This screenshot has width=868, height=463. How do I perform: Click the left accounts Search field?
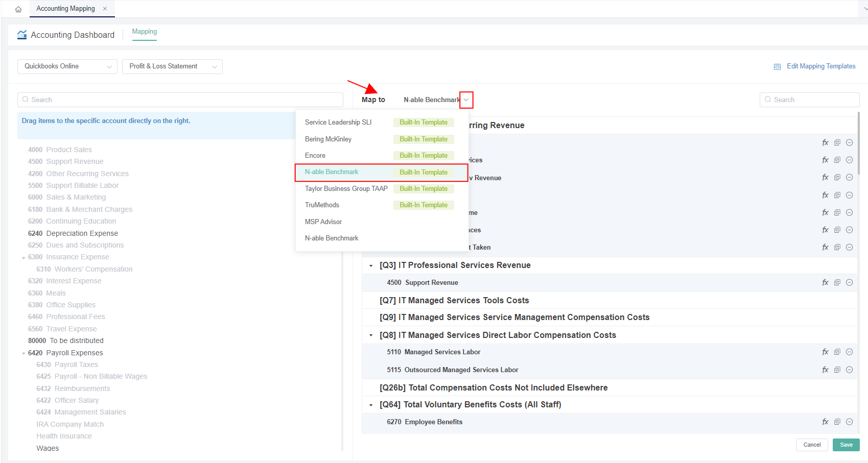coord(180,100)
